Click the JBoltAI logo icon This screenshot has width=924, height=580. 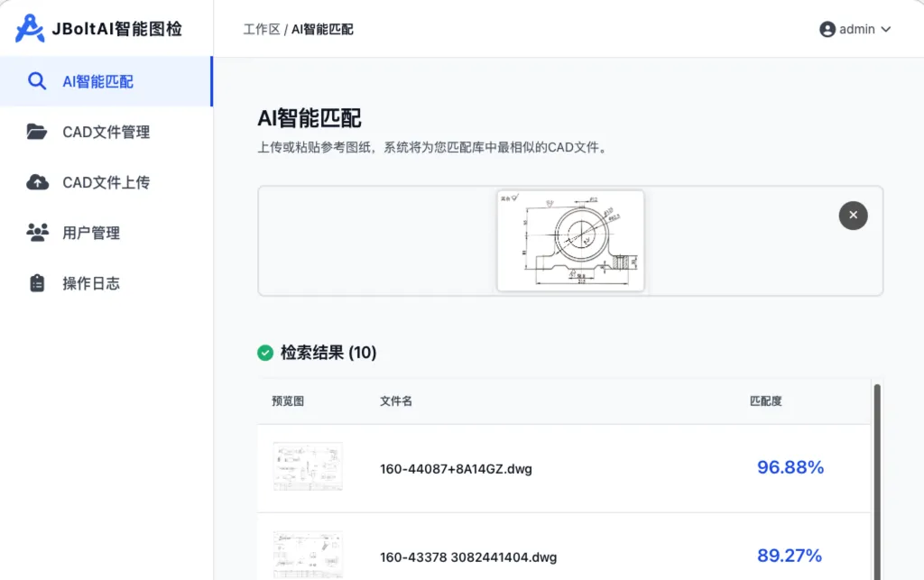point(31,28)
